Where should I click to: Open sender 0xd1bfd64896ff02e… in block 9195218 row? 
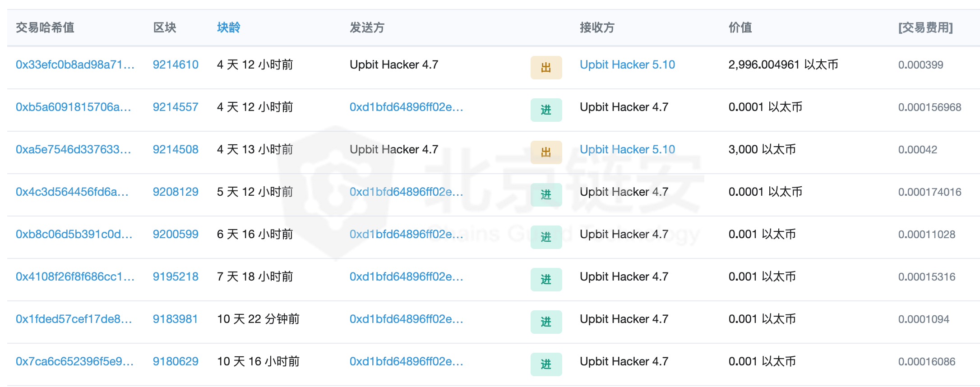click(406, 276)
